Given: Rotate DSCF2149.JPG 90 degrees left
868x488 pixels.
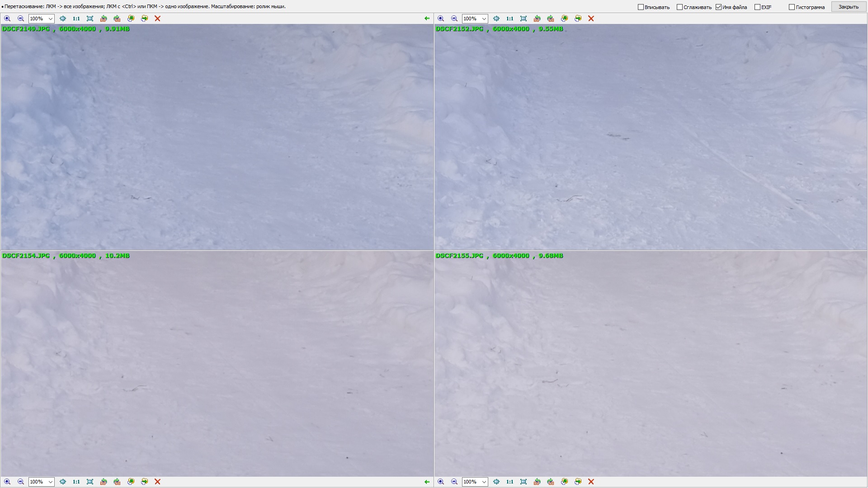Looking at the screenshot, I should coord(104,19).
